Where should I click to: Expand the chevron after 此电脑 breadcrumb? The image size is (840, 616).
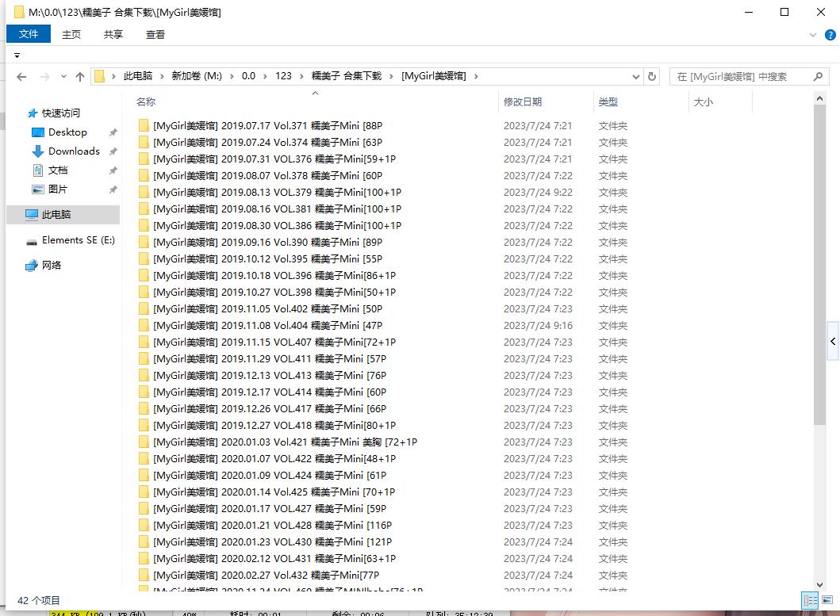click(162, 76)
